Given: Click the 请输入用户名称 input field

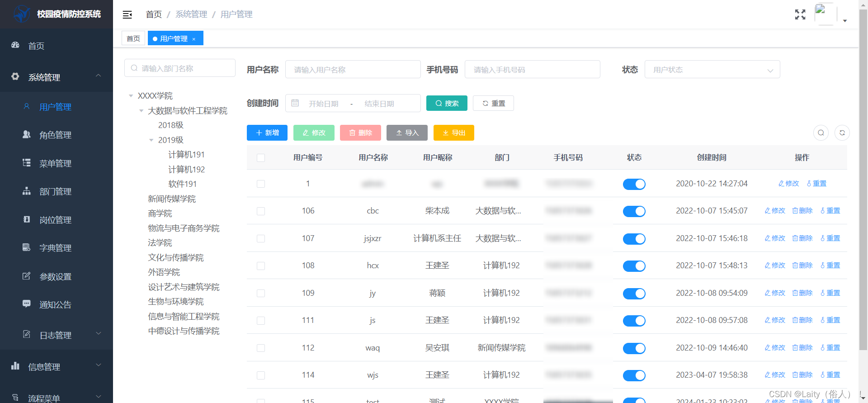Looking at the screenshot, I should [353, 70].
